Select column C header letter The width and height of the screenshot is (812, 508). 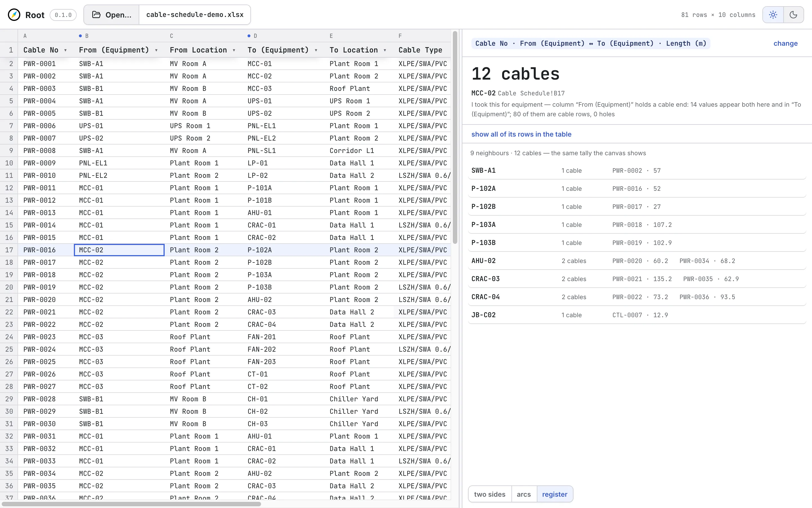pos(171,36)
